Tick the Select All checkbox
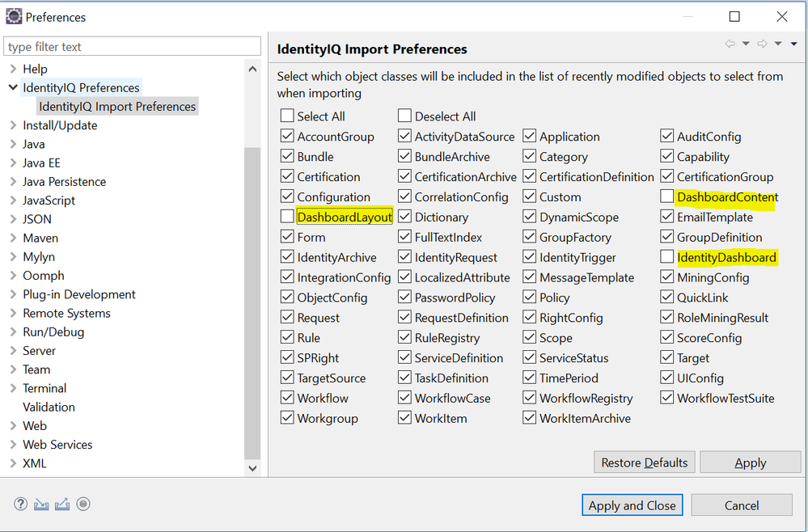 tap(287, 116)
